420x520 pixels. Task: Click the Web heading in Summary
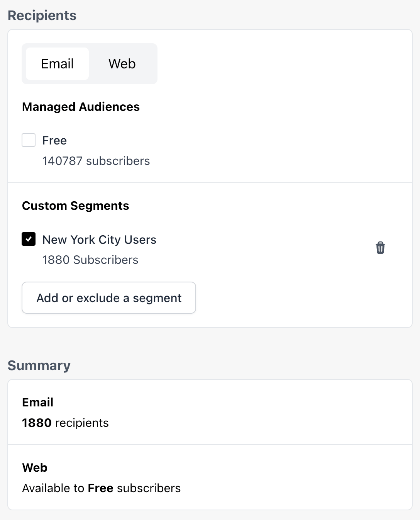click(35, 467)
